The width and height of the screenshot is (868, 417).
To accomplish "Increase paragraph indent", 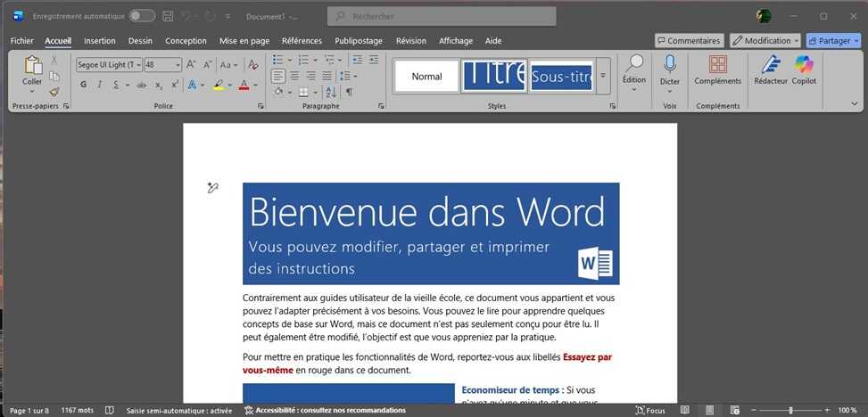I will pyautogui.click(x=374, y=59).
